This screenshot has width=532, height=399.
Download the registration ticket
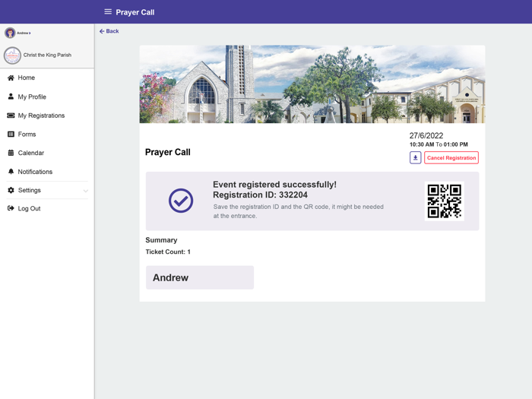point(415,158)
